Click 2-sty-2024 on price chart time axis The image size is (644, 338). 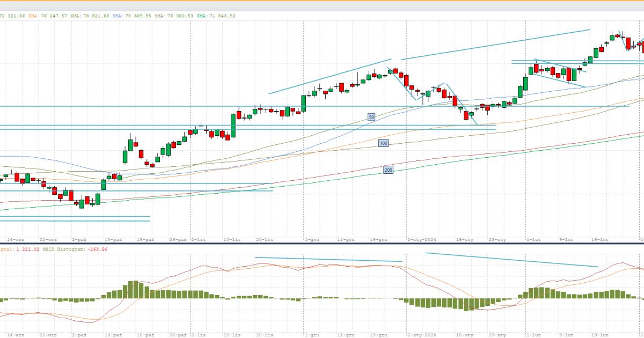pos(421,240)
